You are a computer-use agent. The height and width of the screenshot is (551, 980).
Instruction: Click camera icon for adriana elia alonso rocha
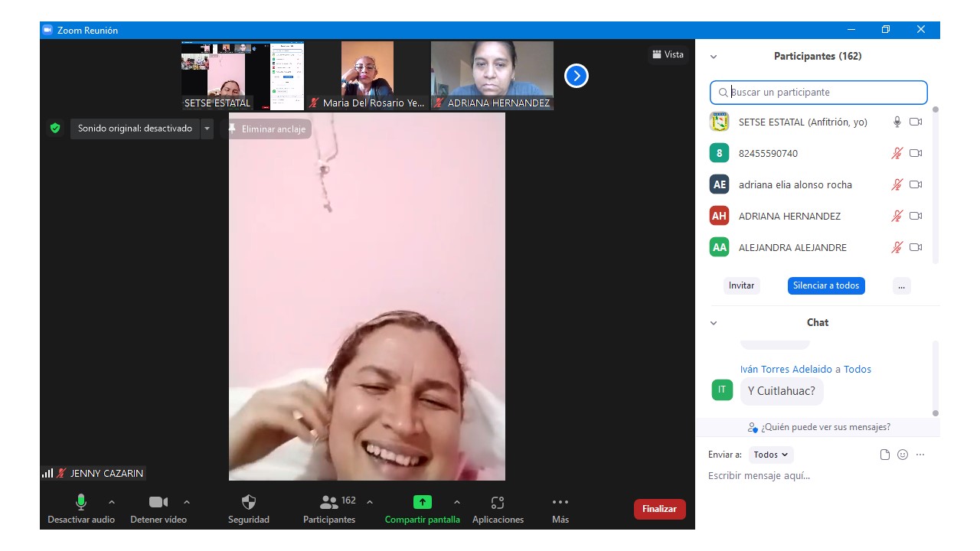point(916,184)
